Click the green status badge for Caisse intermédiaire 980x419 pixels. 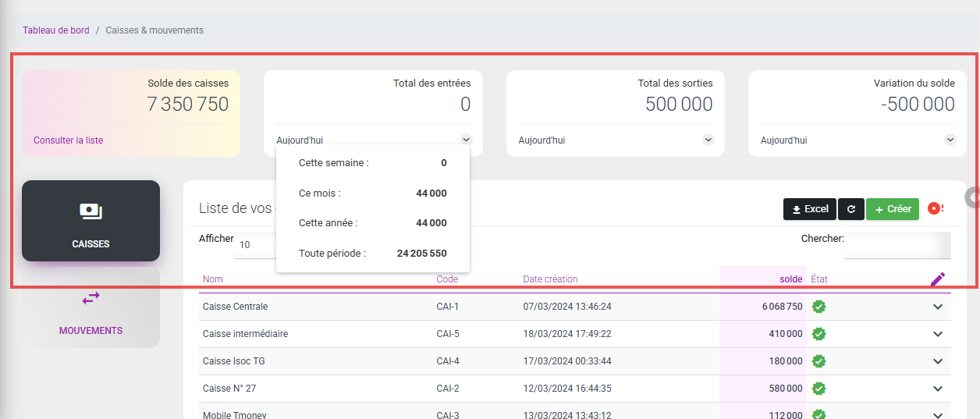(x=818, y=334)
